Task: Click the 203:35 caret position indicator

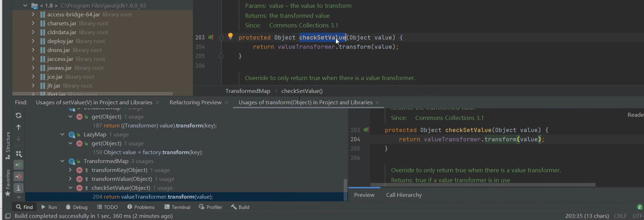Action: [x=587, y=216]
